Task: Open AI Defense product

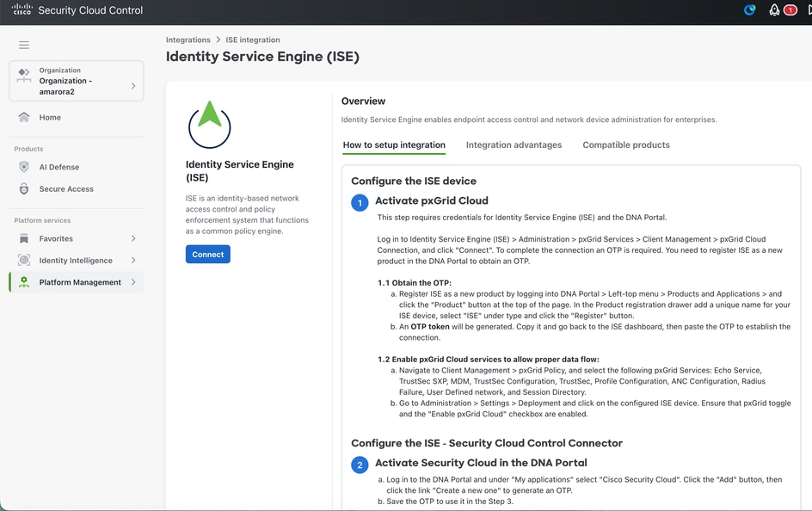Action: tap(59, 167)
